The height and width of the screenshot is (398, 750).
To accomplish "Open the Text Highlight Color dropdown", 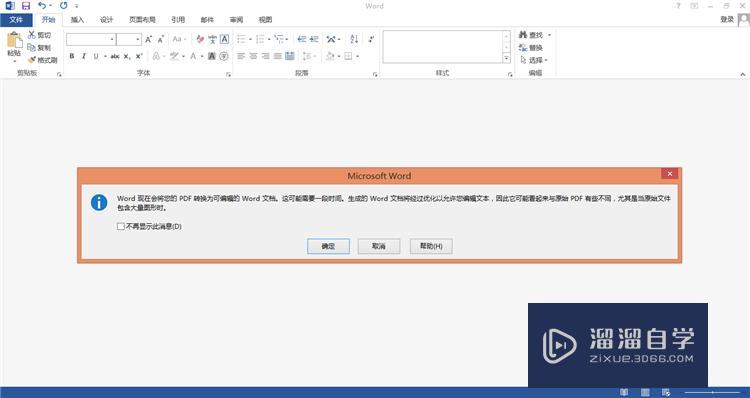I will click(183, 56).
